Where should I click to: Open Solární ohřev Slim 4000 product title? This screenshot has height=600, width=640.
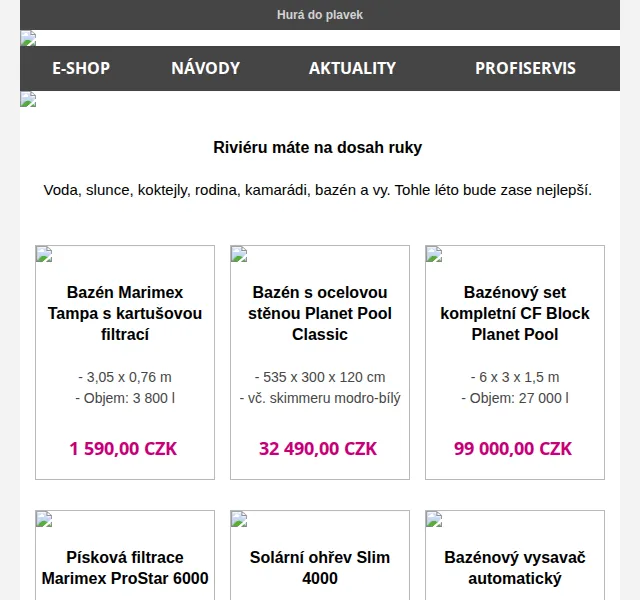click(x=320, y=568)
